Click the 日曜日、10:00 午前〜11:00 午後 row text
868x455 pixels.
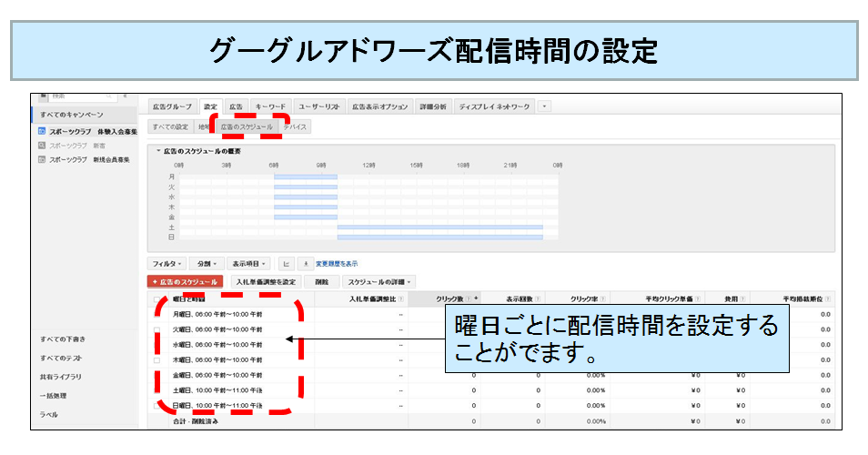coord(217,406)
